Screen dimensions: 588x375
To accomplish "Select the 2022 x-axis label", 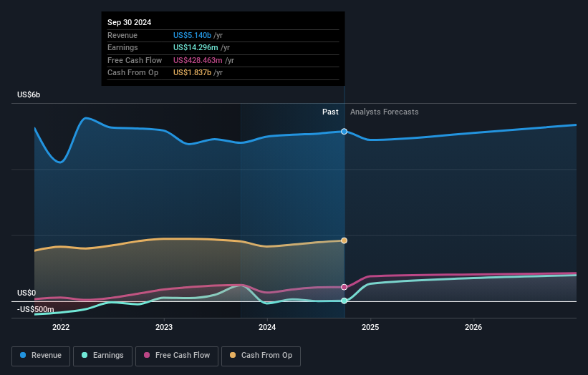I will pos(61,327).
